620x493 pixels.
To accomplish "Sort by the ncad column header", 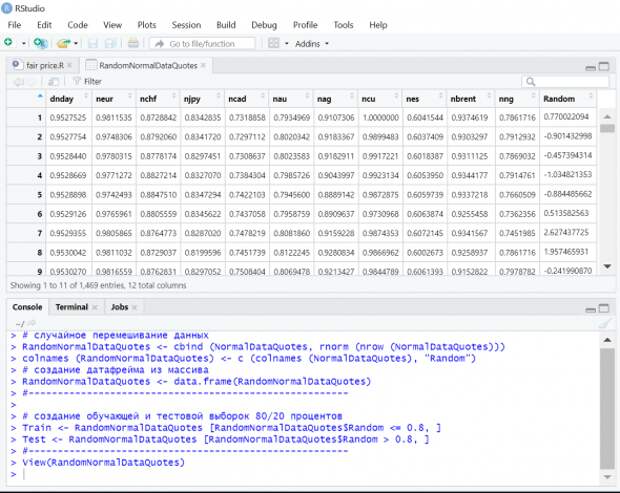I will tap(247, 99).
